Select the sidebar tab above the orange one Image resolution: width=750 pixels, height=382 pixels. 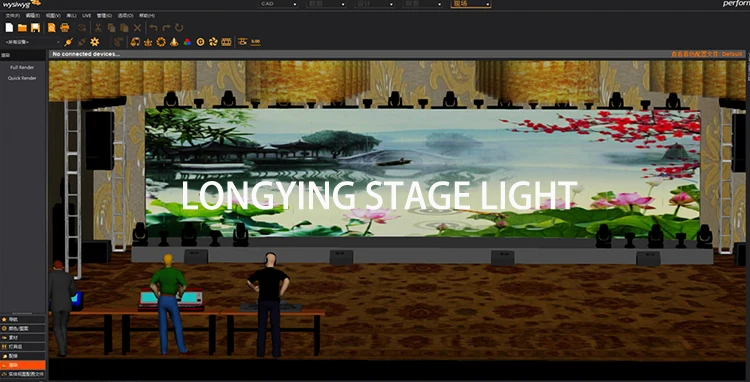point(23,356)
